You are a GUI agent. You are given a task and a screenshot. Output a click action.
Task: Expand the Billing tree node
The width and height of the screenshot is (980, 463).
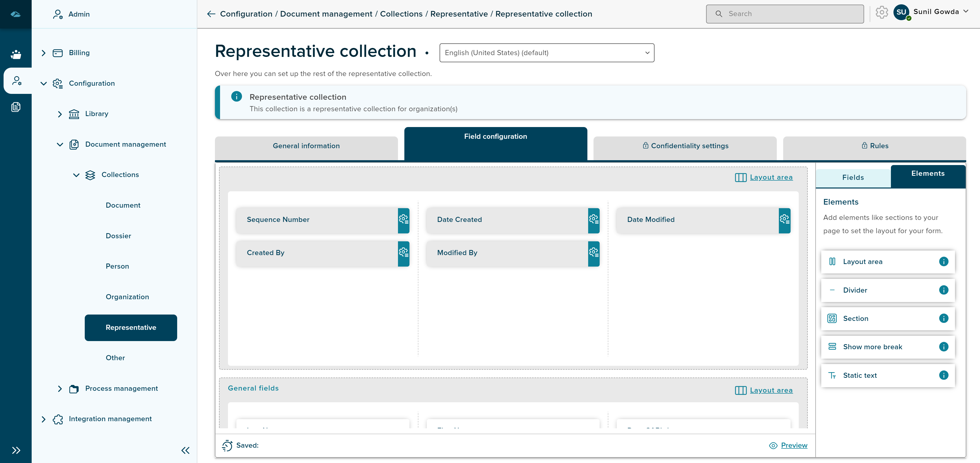tap(43, 53)
